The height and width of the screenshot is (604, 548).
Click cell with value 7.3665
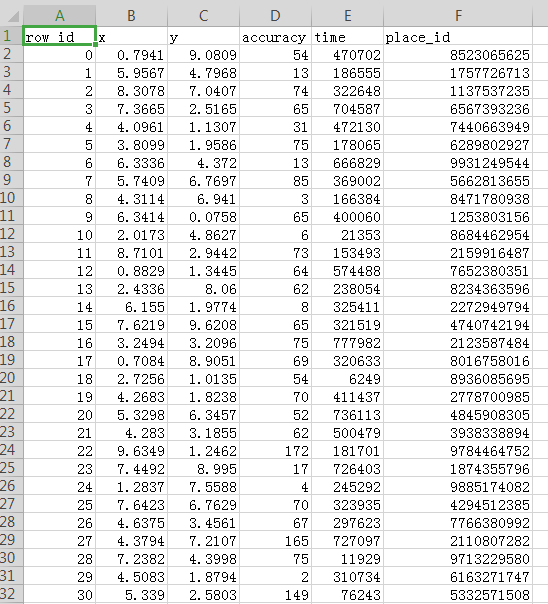(131, 108)
